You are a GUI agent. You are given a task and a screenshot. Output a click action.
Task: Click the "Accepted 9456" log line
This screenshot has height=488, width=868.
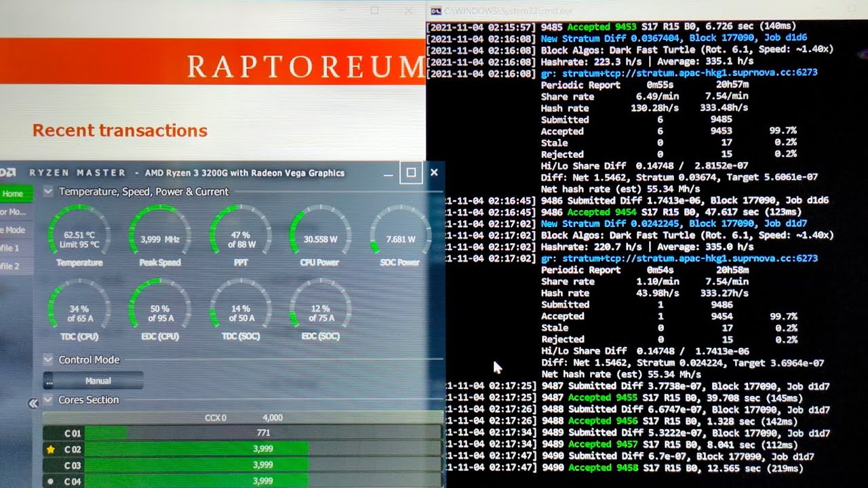(621, 421)
